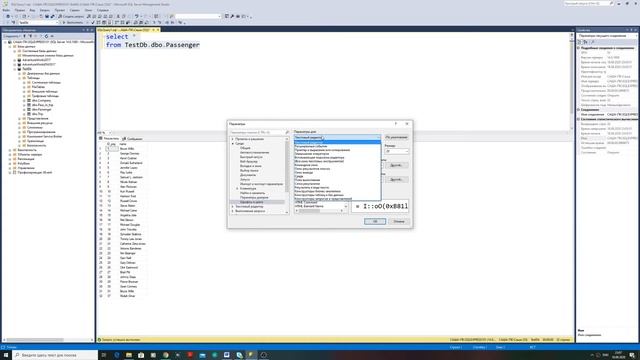The image size is (640, 360).
Task: Open the Файл menu
Action: point(6,10)
